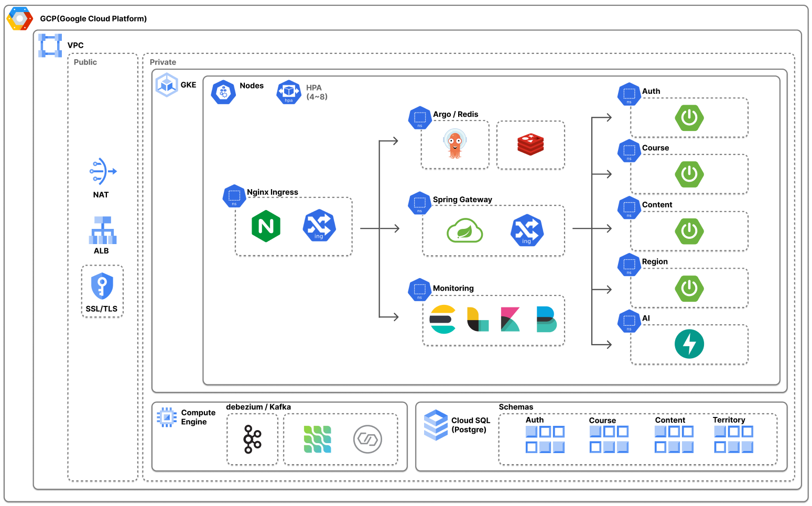
Task: Click the Cloud SQL stacked layers icon
Action: click(x=436, y=425)
